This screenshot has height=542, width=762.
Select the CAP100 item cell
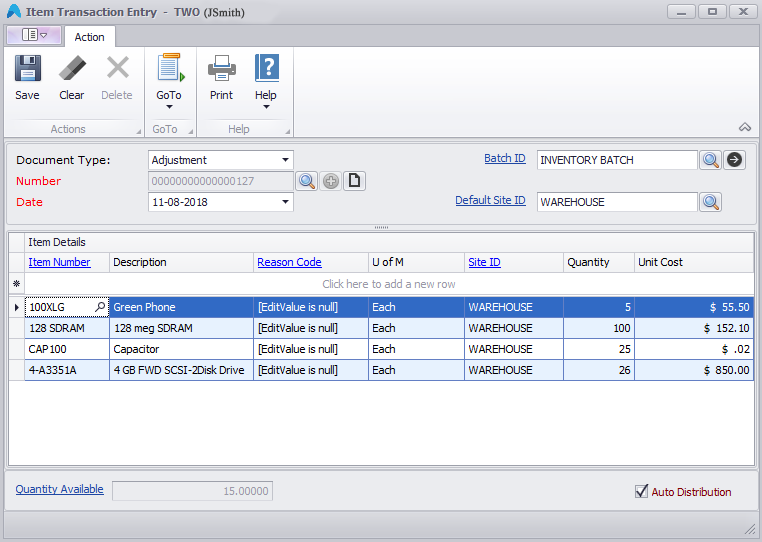(x=67, y=349)
